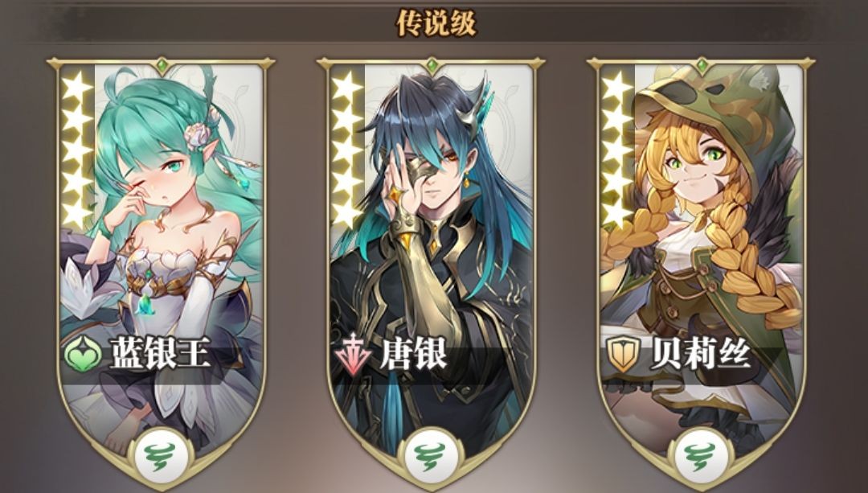Click the middle star on 唐银 card
Image resolution: width=868 pixels, height=493 pixels.
[347, 150]
